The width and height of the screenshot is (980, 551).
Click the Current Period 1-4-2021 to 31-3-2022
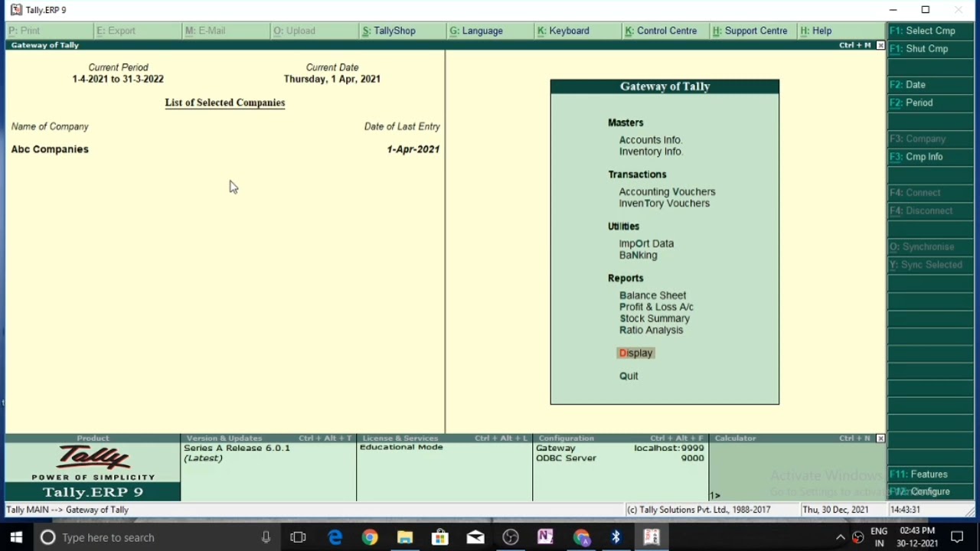click(x=118, y=79)
